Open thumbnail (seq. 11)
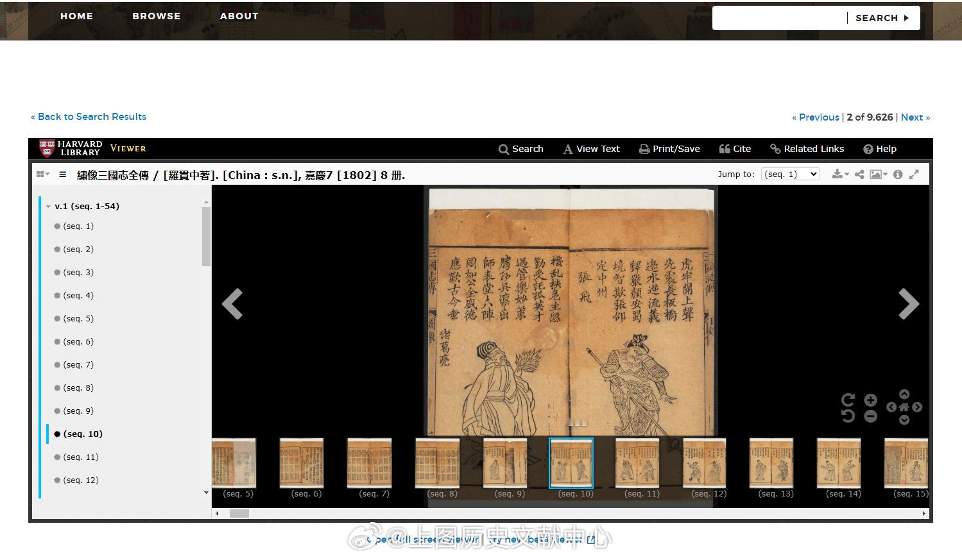Screen dimensions: 962x560 638,463
